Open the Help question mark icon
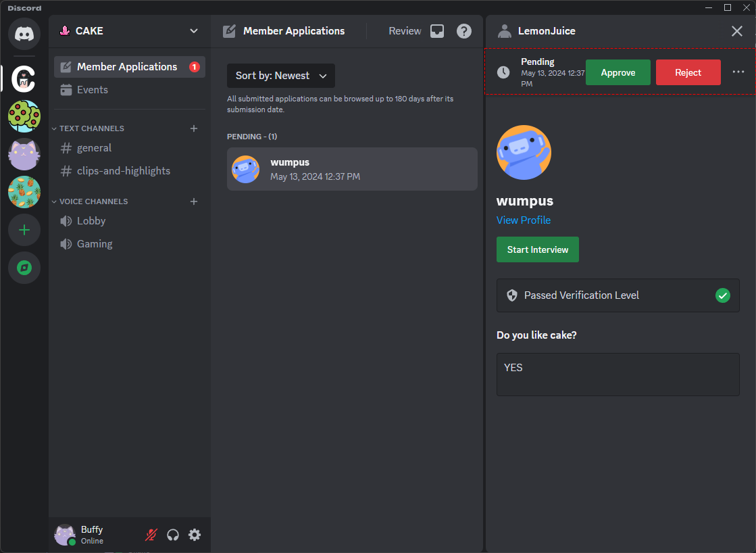Screen dimensions: 756x553 (x=464, y=30)
